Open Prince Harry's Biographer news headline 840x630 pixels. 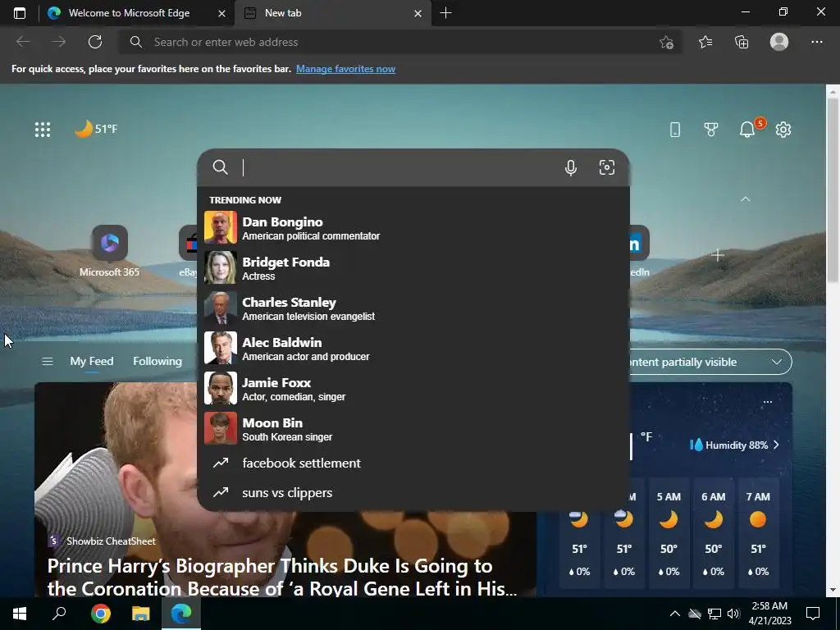tap(282, 577)
